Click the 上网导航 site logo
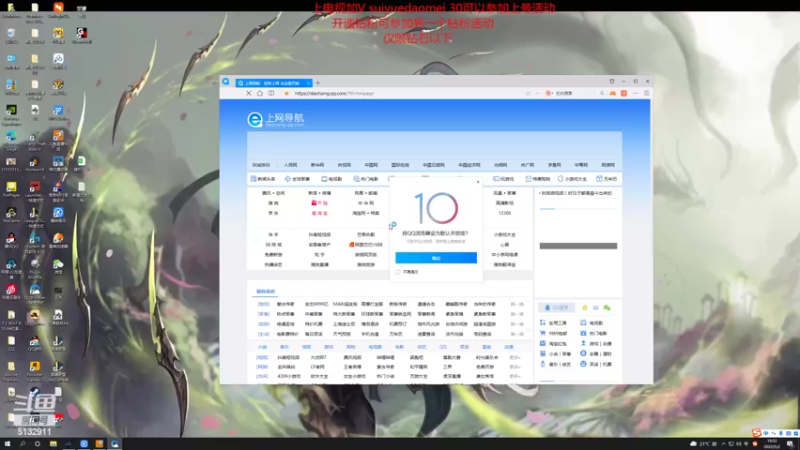 276,119
